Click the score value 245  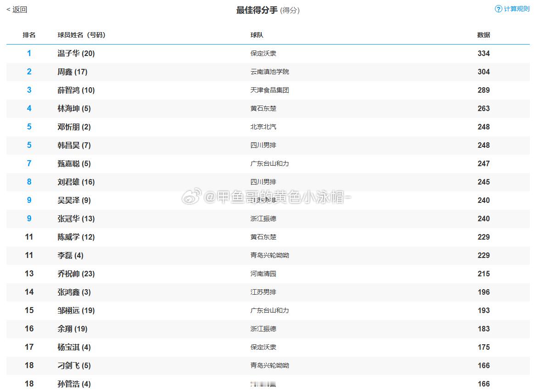click(483, 182)
